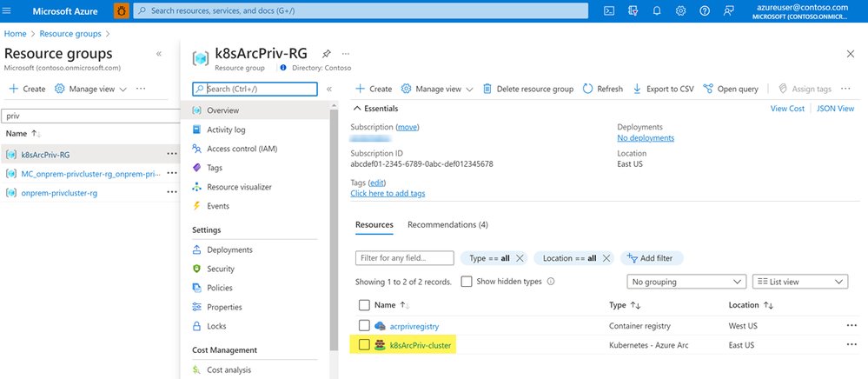Open portal settings gear
Viewport: 868px width, 379px height.
click(680, 11)
